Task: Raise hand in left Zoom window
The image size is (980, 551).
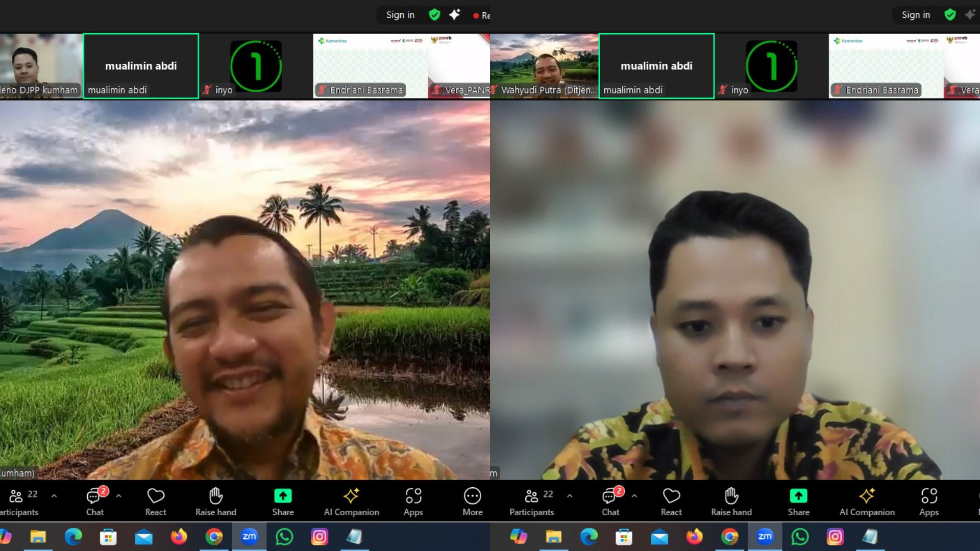Action: tap(216, 503)
